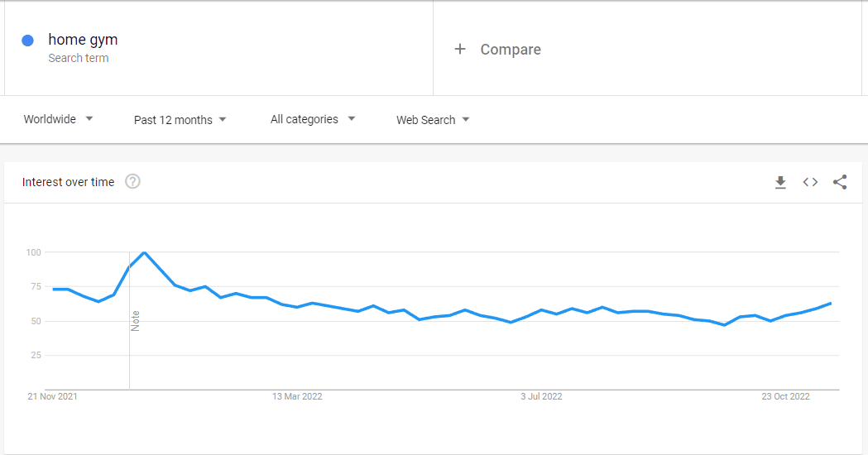Image resolution: width=868 pixels, height=455 pixels.
Task: Click the Note marker on chart
Action: [135, 321]
